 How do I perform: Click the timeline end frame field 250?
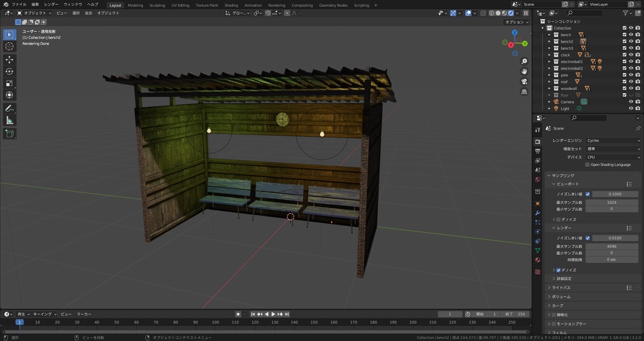tap(515, 315)
